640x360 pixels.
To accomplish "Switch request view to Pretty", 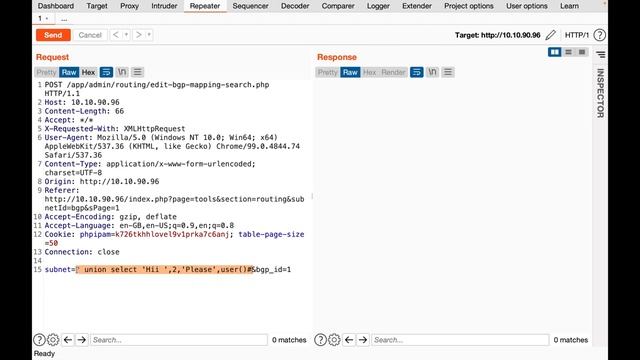I will tap(46, 72).
